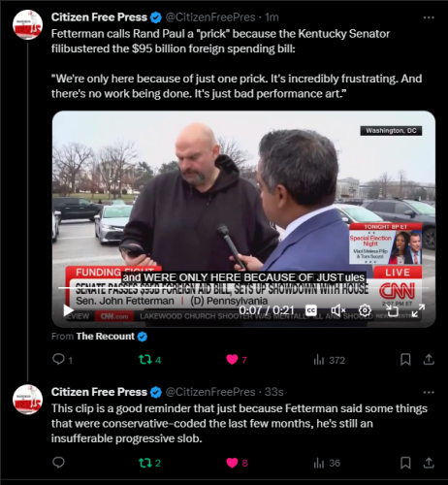Share the first tweet
The image size is (448, 485).
[x=429, y=360]
